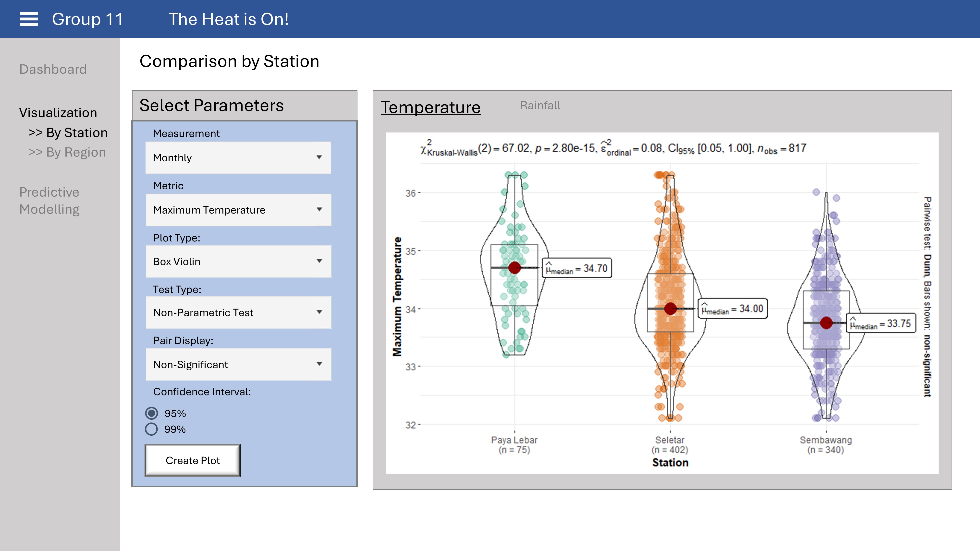Click the Seletar median red dot
This screenshot has width=980, height=551.
[x=670, y=308]
